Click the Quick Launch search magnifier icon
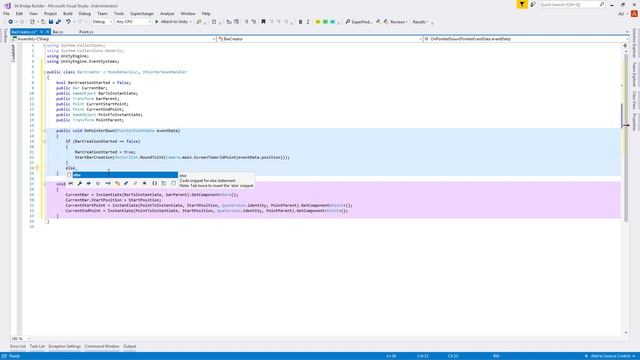 click(x=602, y=4)
